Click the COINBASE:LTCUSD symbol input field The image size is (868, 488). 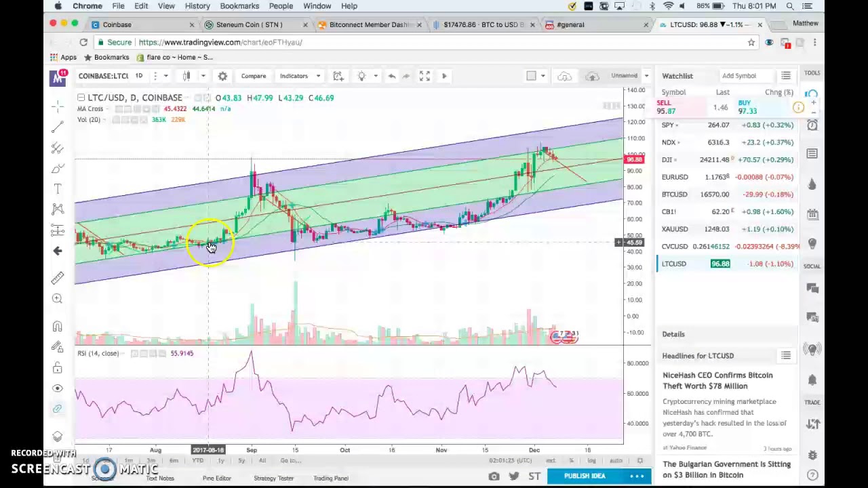[x=103, y=76]
